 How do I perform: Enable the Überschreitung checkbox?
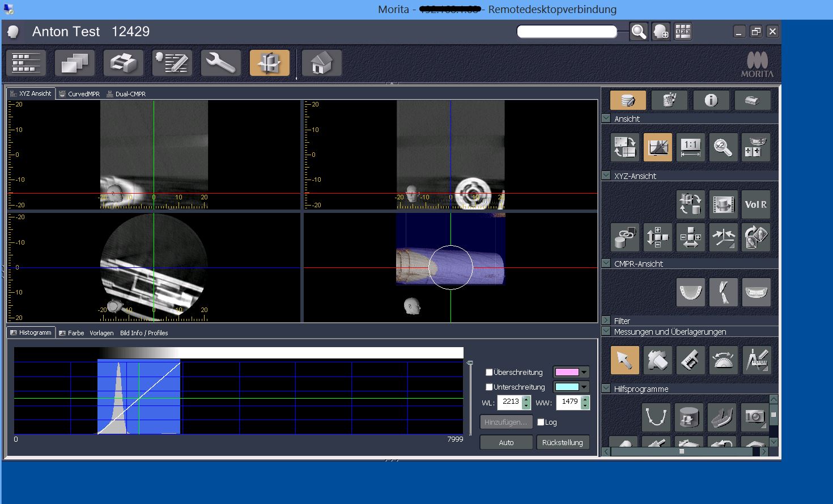489,372
